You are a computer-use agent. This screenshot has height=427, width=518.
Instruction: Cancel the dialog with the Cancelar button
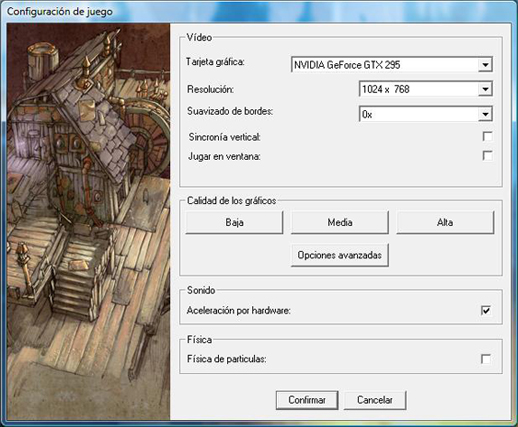click(375, 400)
